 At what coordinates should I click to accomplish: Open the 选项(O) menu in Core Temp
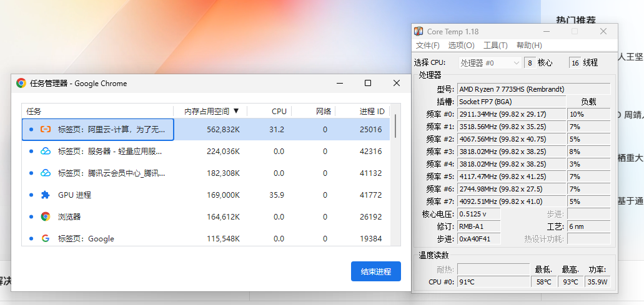(x=461, y=46)
